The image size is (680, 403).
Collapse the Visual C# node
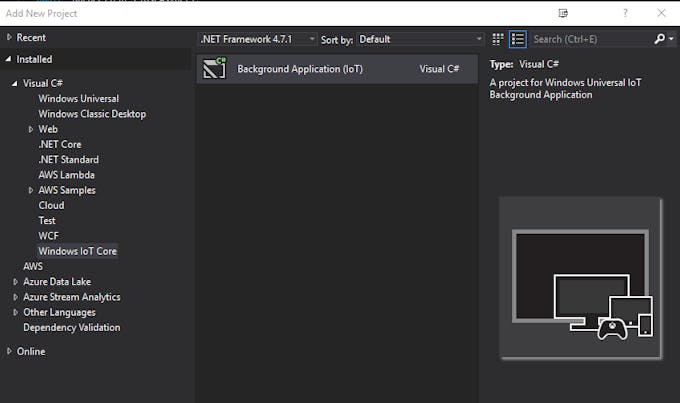click(15, 83)
